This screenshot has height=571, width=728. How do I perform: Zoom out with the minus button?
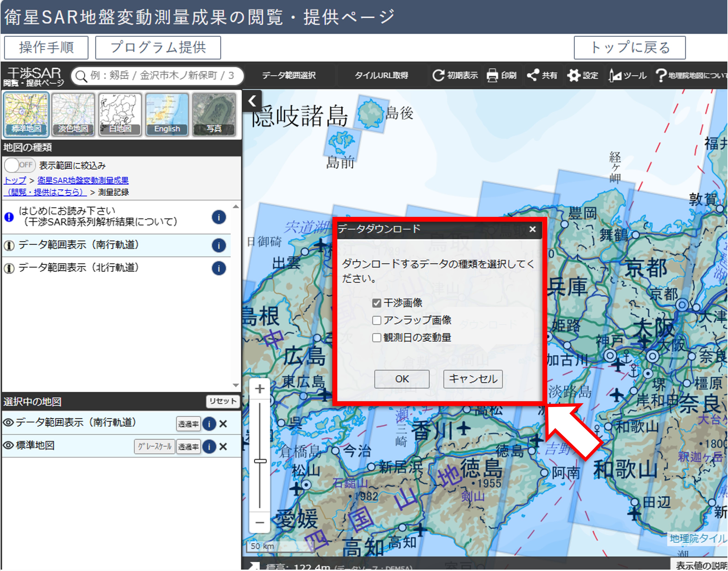(x=260, y=522)
